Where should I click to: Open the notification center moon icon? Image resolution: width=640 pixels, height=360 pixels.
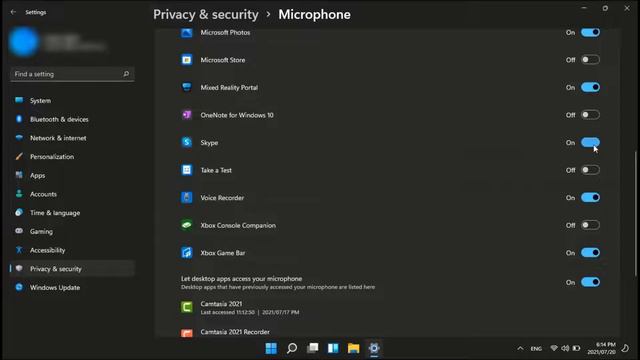pyautogui.click(x=625, y=348)
